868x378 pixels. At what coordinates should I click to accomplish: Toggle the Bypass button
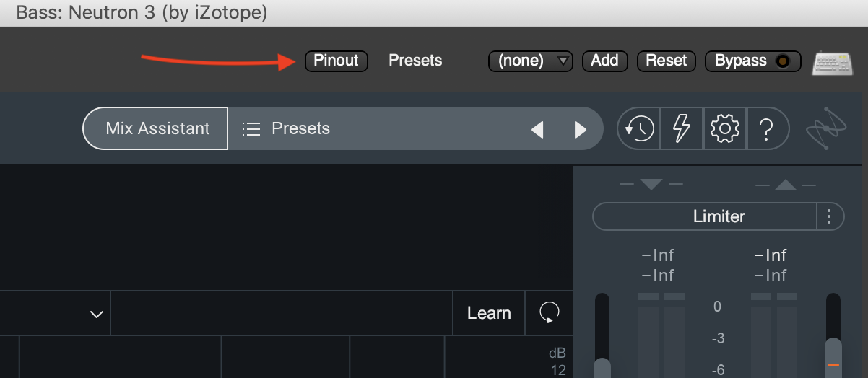752,61
